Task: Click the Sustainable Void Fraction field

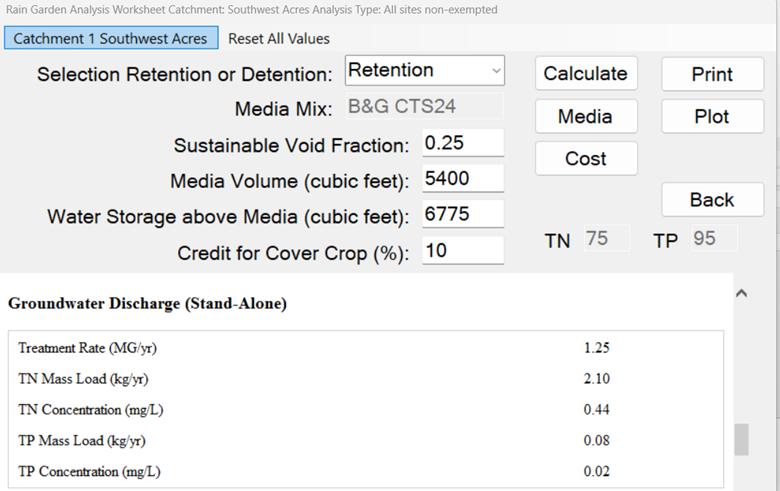Action: [463, 143]
